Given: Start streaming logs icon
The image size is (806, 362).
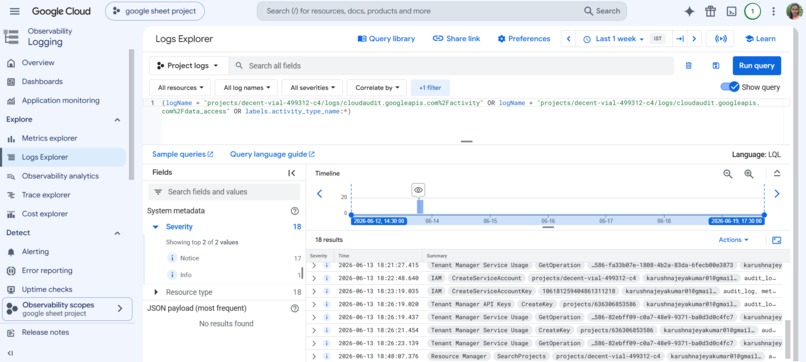Looking at the screenshot, I should point(721,39).
